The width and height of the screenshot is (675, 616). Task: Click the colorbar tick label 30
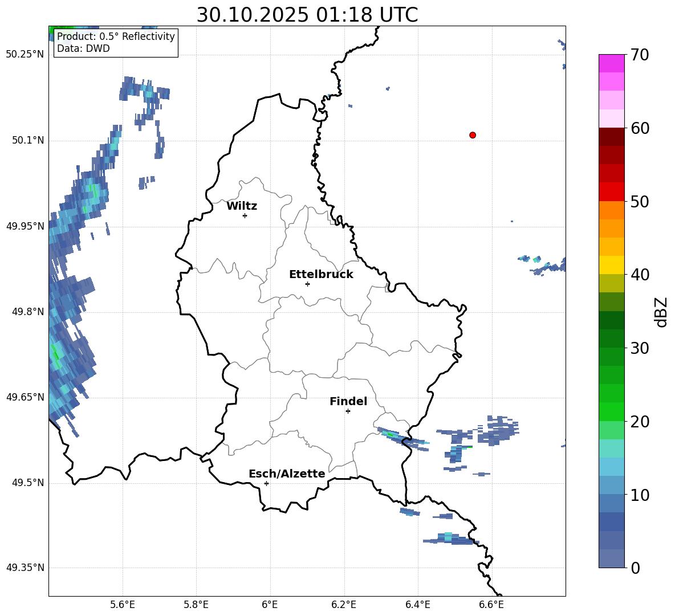pyautogui.click(x=640, y=348)
